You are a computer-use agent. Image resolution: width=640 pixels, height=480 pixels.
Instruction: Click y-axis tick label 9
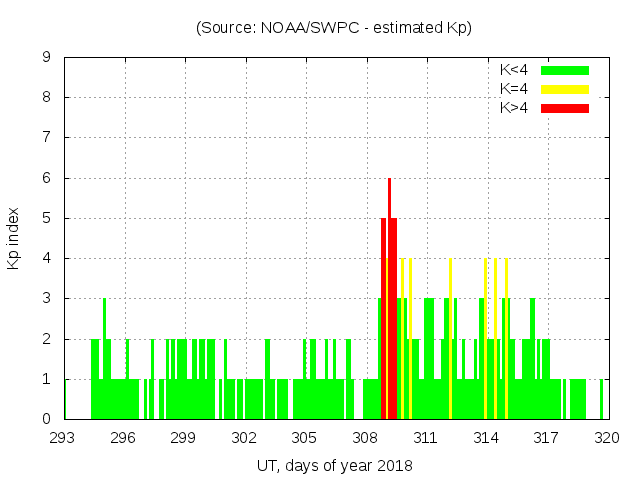pyautogui.click(x=47, y=58)
